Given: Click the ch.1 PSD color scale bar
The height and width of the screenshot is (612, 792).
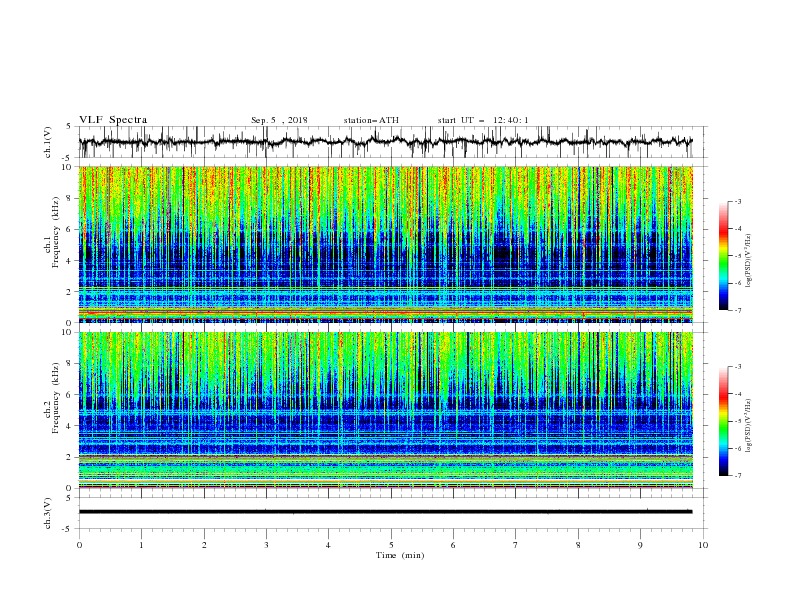Looking at the screenshot, I should [x=723, y=256].
